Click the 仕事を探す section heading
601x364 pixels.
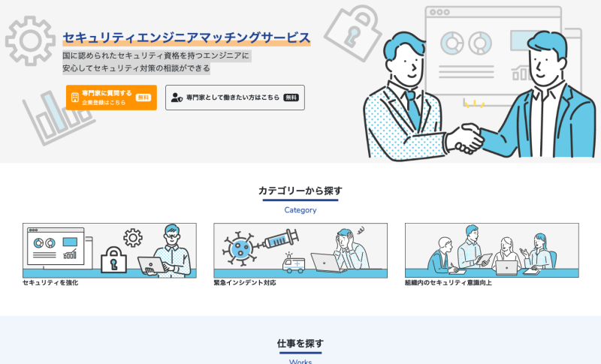(300, 343)
